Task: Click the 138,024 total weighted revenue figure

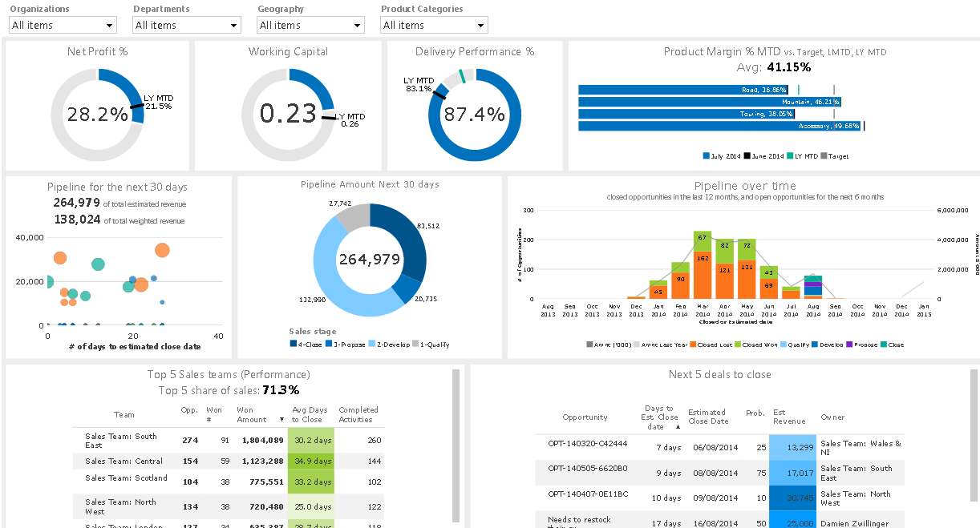Action: (77, 220)
